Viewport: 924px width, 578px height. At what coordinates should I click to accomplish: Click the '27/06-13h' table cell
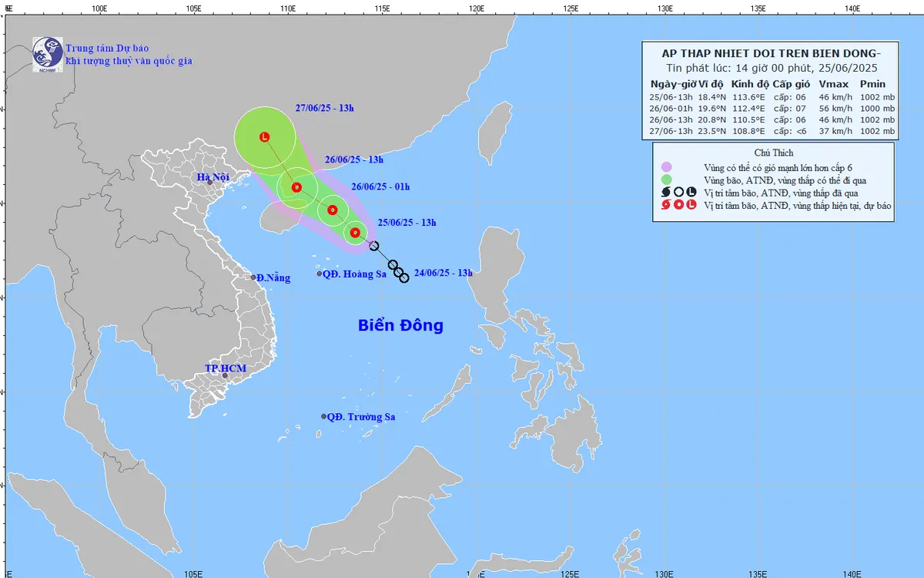[x=672, y=132]
